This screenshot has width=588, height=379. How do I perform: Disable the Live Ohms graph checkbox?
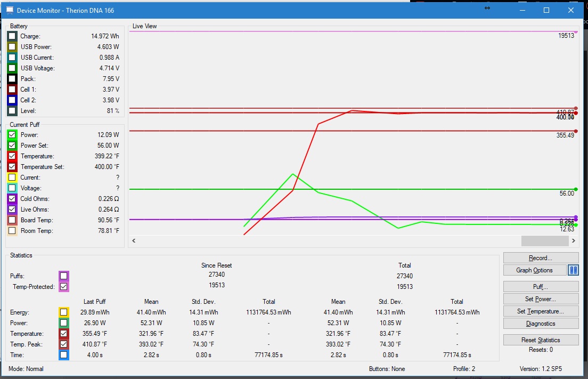pyautogui.click(x=12, y=209)
